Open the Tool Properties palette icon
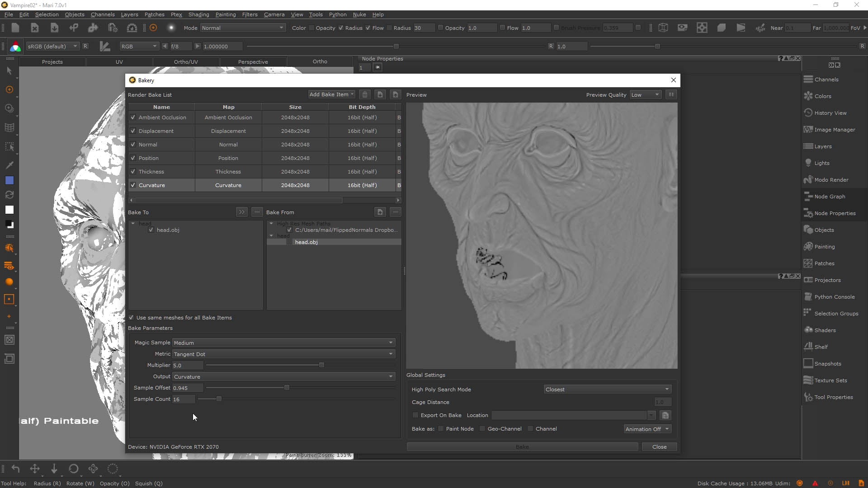The height and width of the screenshot is (488, 868). 808,397
